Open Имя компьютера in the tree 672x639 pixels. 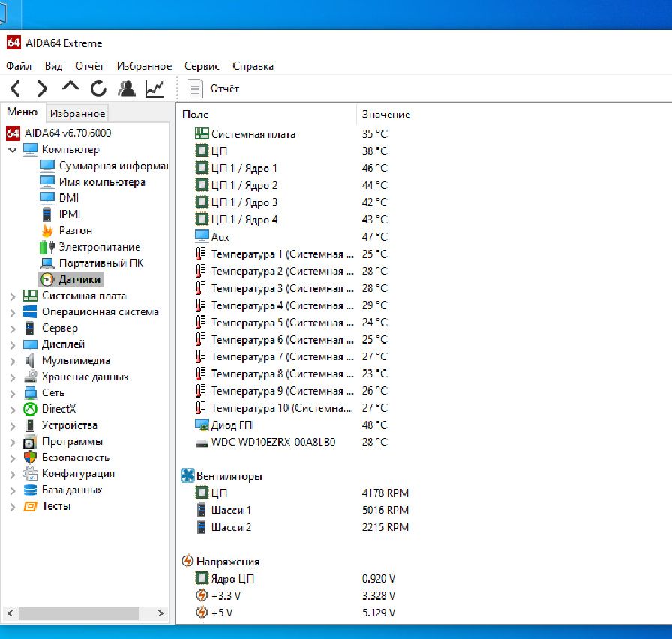coord(102,182)
